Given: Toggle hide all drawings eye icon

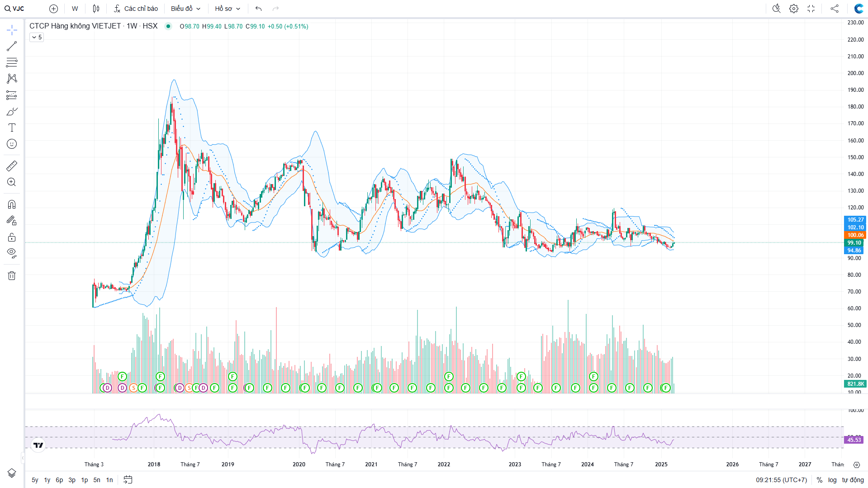Looking at the screenshot, I should [12, 253].
